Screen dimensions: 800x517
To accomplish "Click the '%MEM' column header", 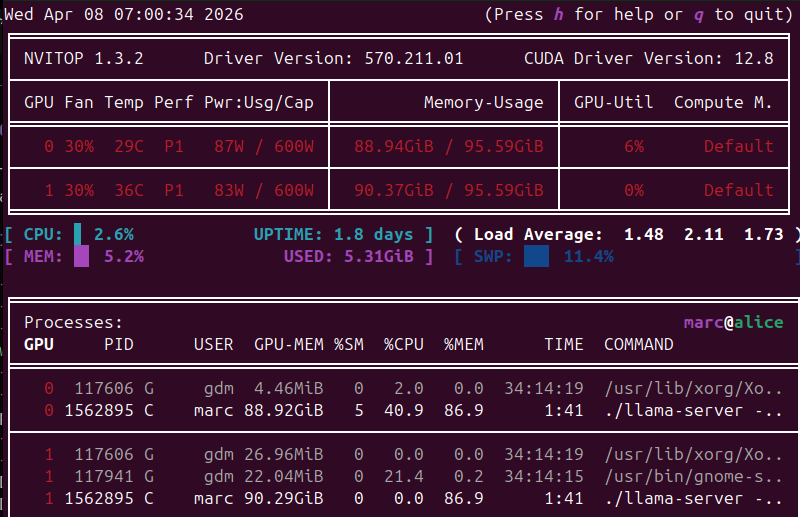I will tap(464, 344).
